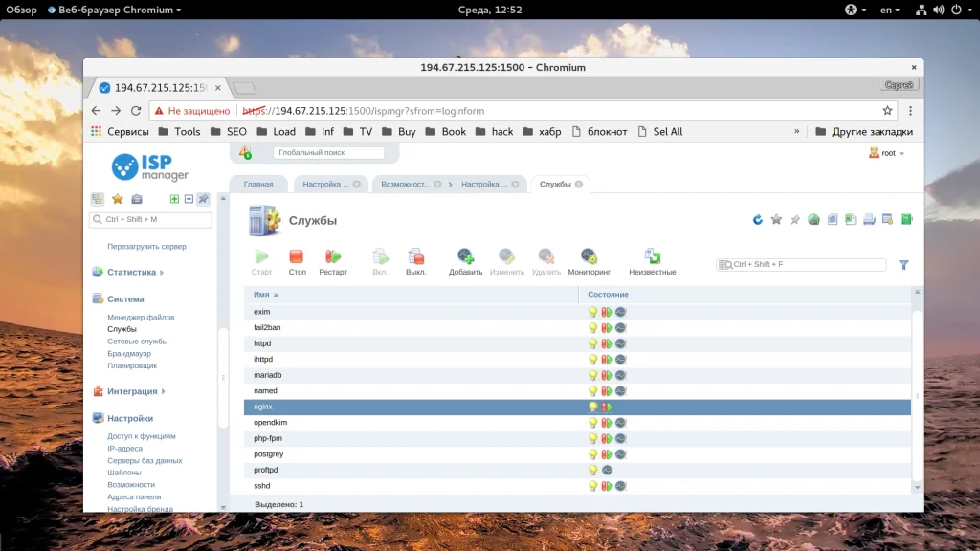Click the printer icon in the page header
The image size is (980, 551).
[869, 220]
